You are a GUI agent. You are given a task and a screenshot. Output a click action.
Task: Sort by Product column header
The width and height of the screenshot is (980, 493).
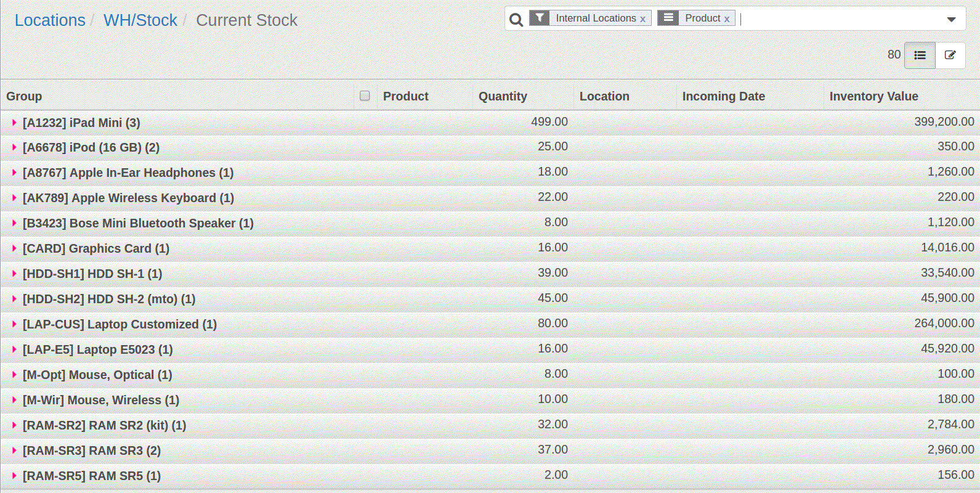405,96
